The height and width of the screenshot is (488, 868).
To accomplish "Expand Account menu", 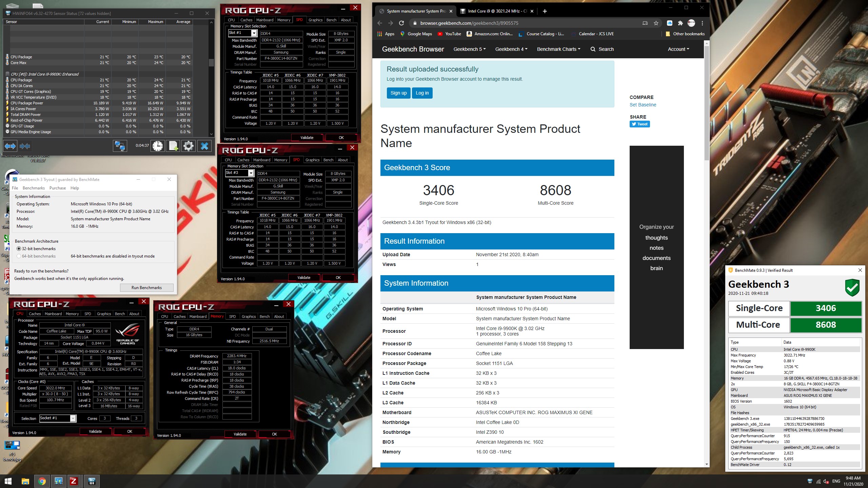I will [x=678, y=49].
